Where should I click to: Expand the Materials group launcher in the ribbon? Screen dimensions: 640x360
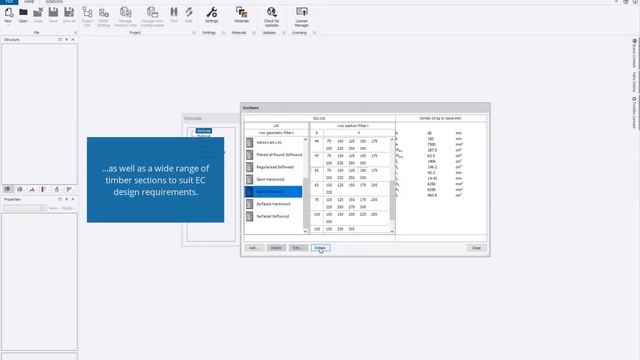tap(254, 33)
